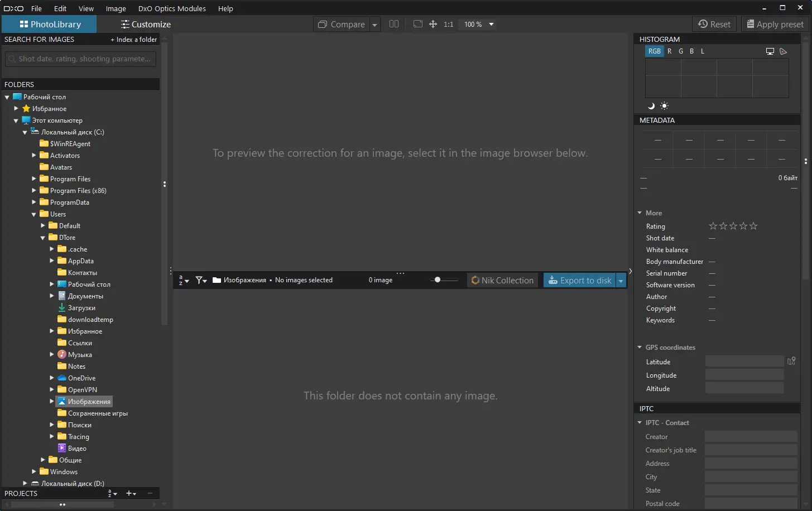Open the image filter funnel icon
Viewport: 812px width, 511px height.
[201, 280]
